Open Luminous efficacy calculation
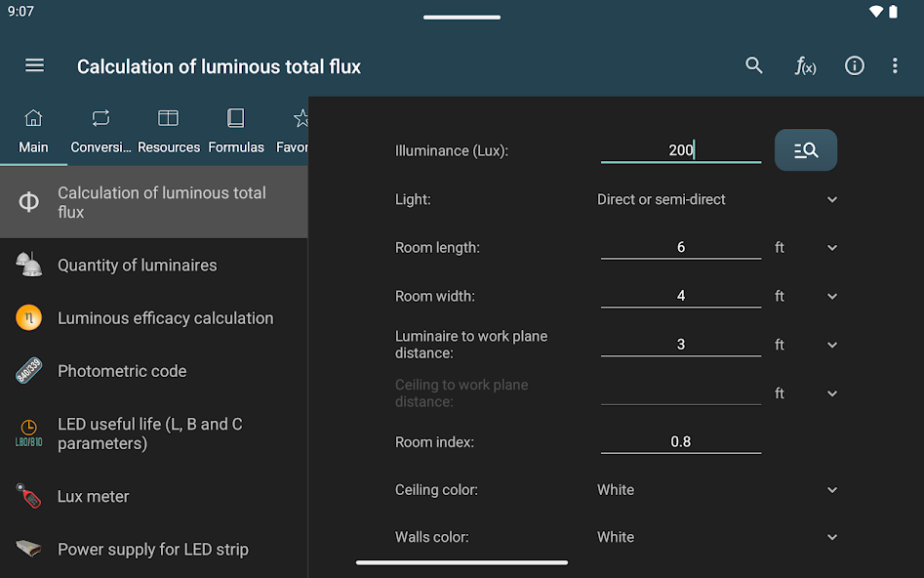This screenshot has height=578, width=924. 154,318
